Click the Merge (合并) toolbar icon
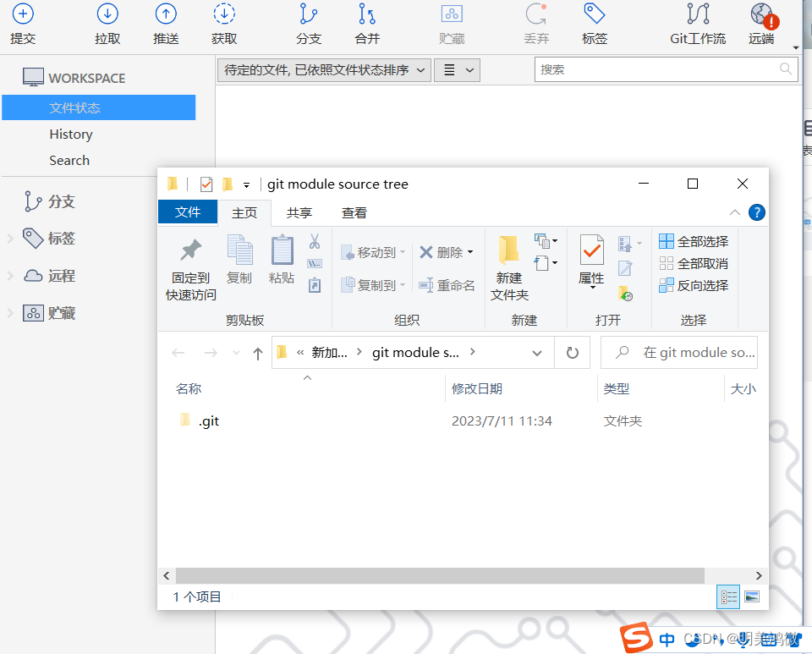812x654 pixels. (367, 14)
